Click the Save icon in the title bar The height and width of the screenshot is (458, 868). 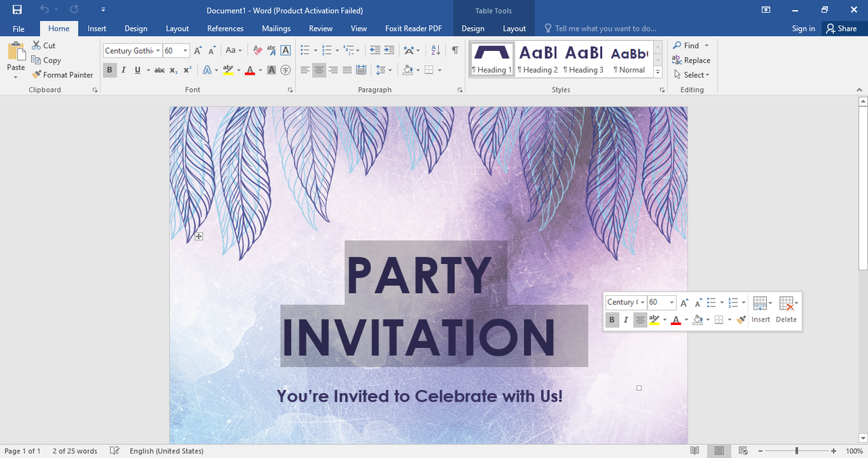17,9
